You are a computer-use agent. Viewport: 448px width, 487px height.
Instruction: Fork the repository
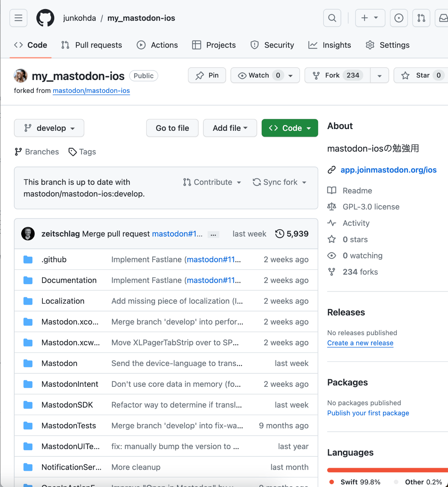337,75
